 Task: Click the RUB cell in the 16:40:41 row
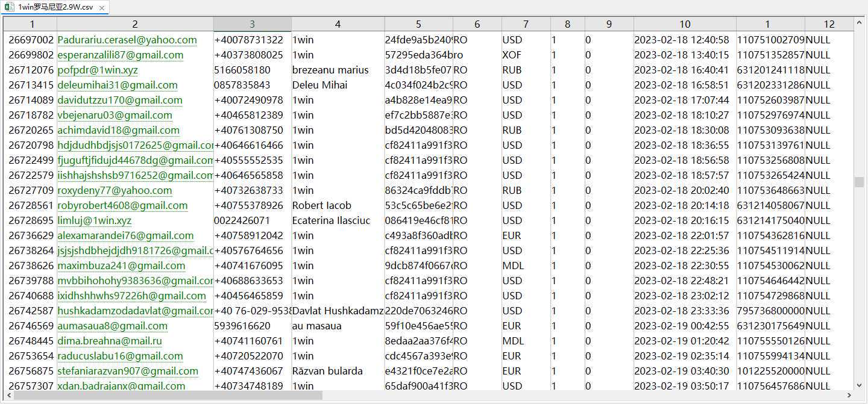pyautogui.click(x=526, y=70)
